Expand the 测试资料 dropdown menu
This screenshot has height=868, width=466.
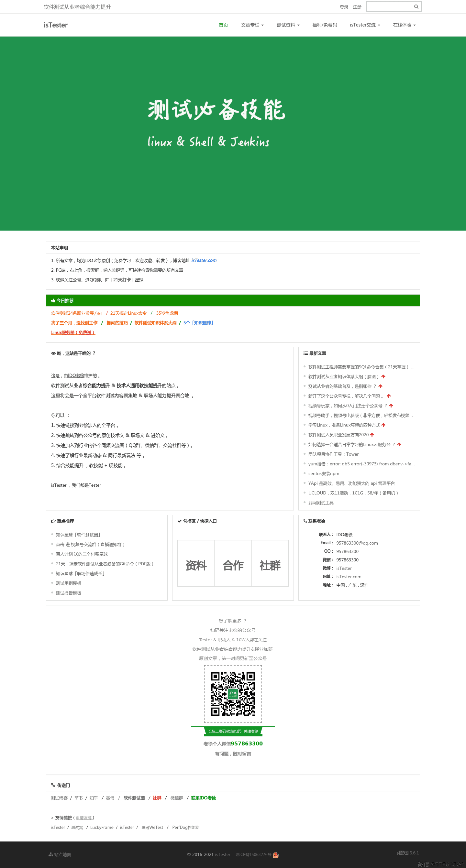[x=288, y=25]
